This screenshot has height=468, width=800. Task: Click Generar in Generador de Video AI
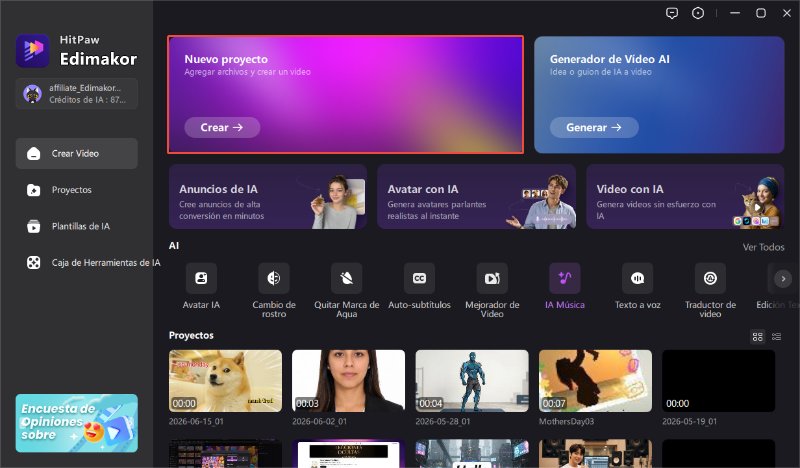coord(594,128)
